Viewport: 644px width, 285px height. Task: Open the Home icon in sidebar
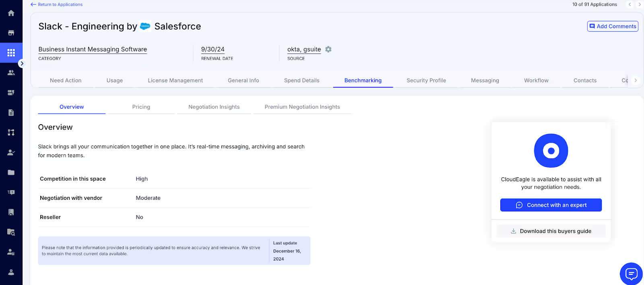pos(11,13)
